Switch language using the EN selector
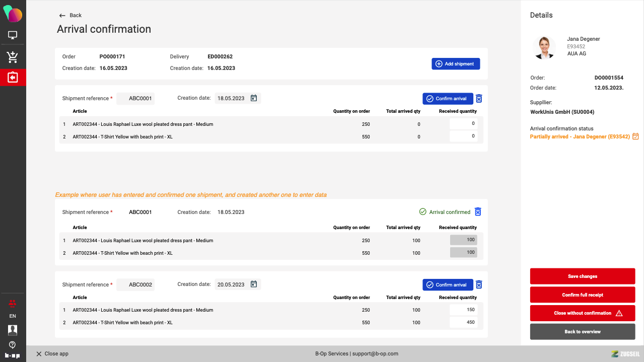Viewport: 644px width, 362px height. coord(13,316)
